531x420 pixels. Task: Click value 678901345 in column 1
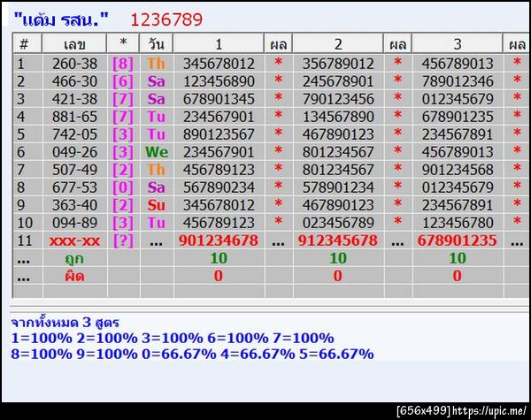click(219, 99)
